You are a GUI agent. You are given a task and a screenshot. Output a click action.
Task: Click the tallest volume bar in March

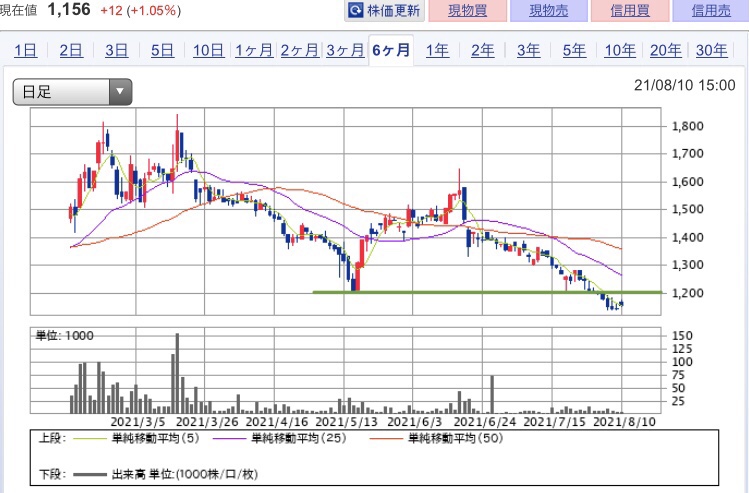pyautogui.click(x=177, y=373)
